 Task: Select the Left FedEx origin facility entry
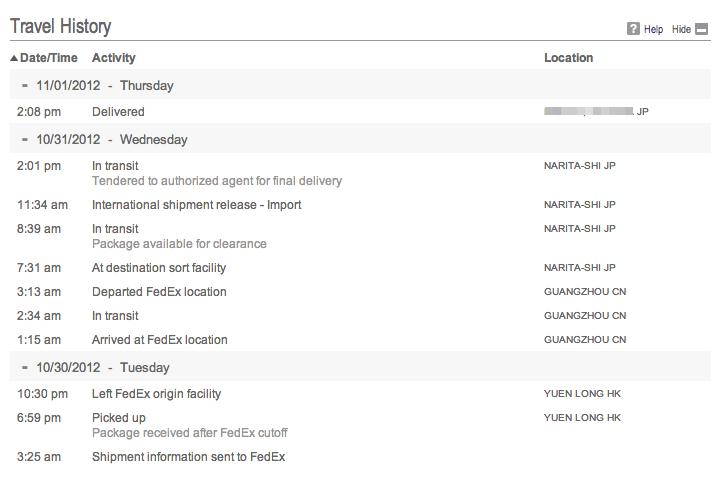pos(156,394)
